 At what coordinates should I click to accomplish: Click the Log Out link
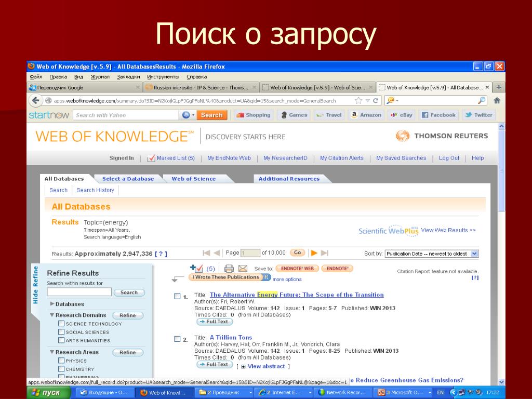pos(449,158)
